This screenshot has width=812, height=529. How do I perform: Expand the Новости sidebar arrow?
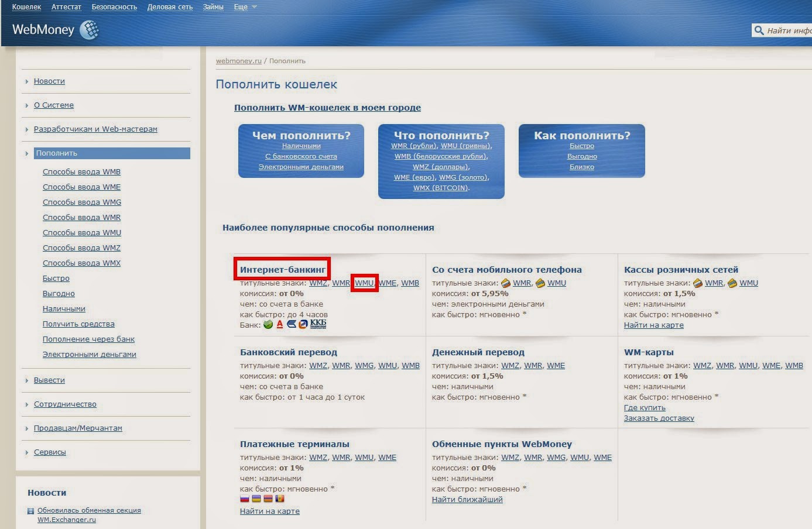coord(27,81)
